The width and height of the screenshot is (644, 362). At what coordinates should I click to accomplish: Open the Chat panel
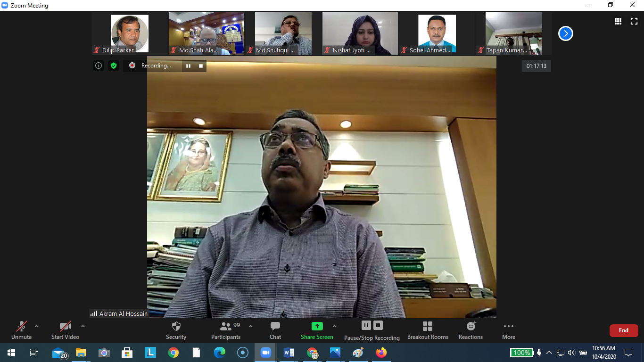pyautogui.click(x=275, y=330)
